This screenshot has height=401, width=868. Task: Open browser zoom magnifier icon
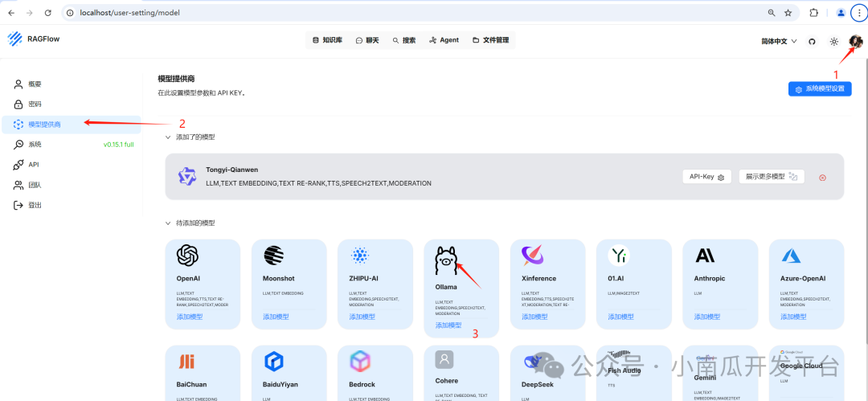771,13
